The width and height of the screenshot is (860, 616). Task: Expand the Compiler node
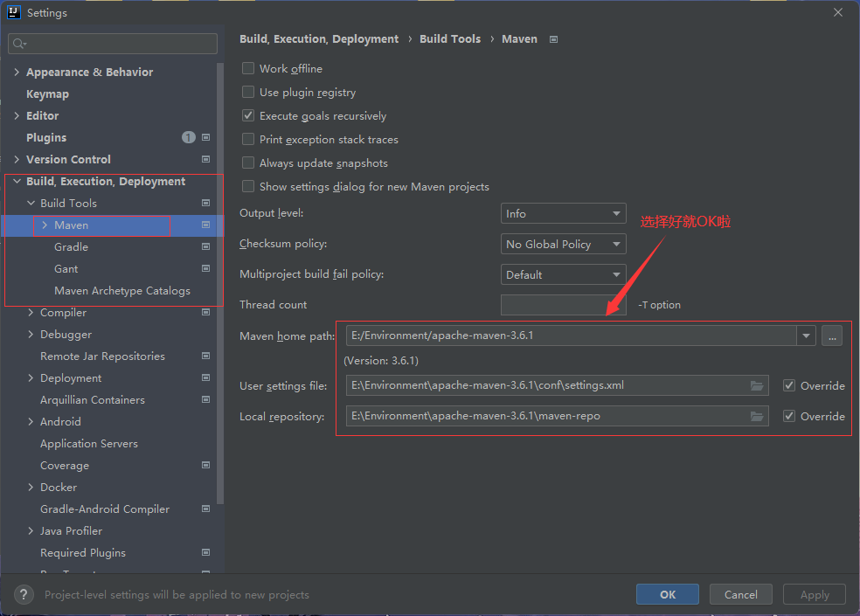click(x=31, y=312)
